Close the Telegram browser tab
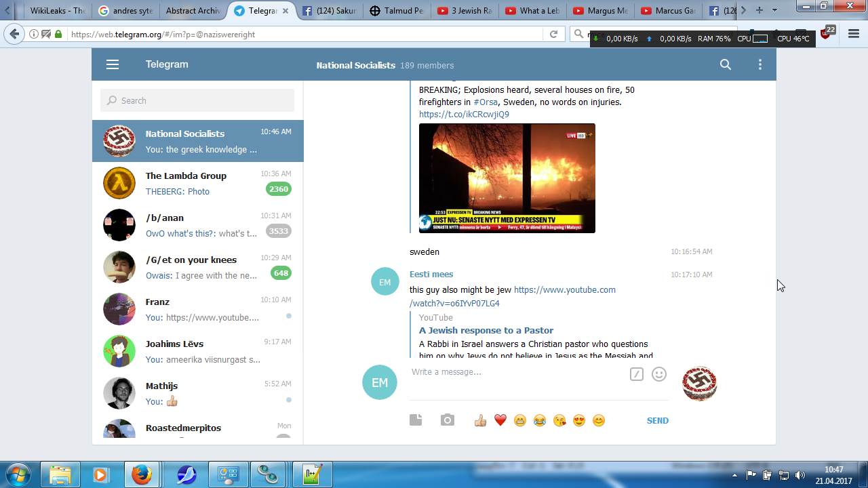The width and height of the screenshot is (868, 488). coord(287,10)
